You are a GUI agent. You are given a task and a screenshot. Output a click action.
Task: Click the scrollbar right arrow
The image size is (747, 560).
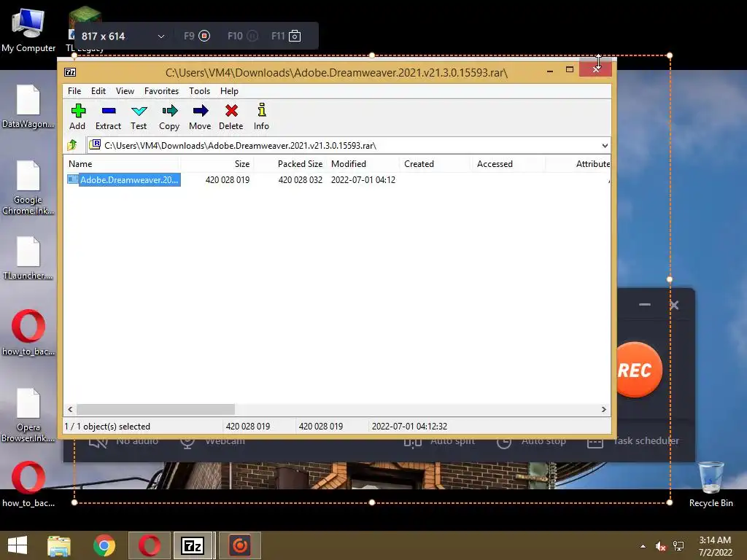click(603, 410)
